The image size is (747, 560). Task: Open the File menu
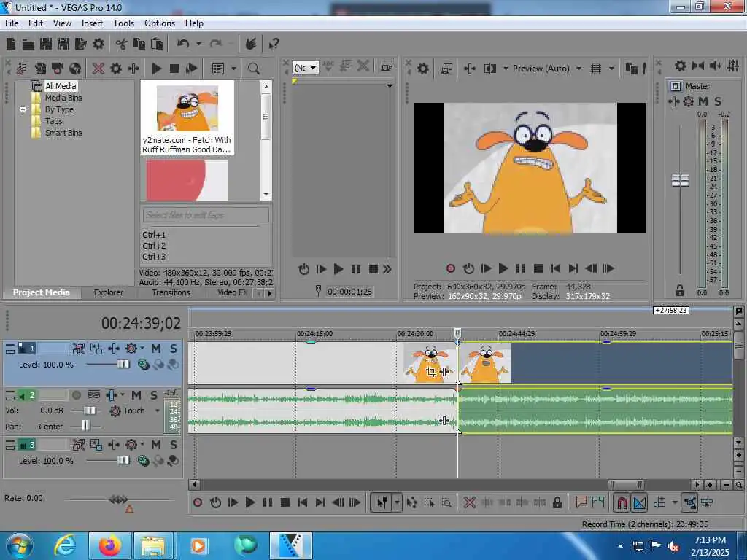click(x=12, y=23)
